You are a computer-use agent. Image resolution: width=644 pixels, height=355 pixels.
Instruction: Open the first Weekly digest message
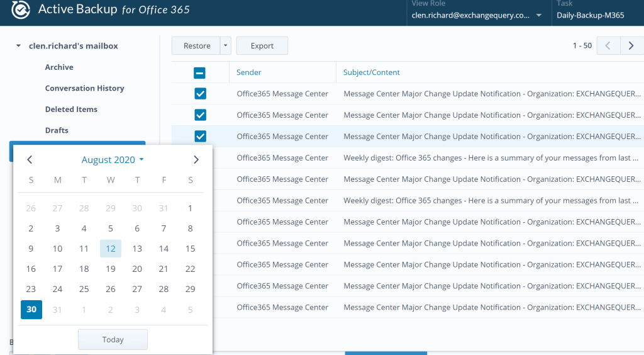(491, 158)
